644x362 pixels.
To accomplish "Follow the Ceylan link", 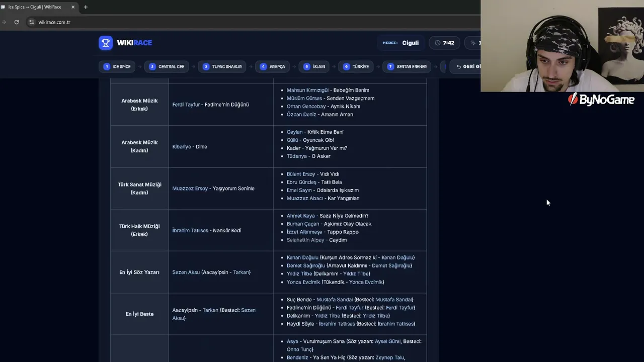I will click(x=295, y=132).
